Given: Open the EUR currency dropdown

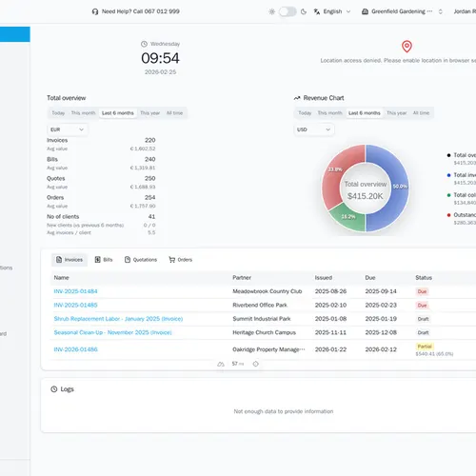Looking at the screenshot, I should [68, 129].
